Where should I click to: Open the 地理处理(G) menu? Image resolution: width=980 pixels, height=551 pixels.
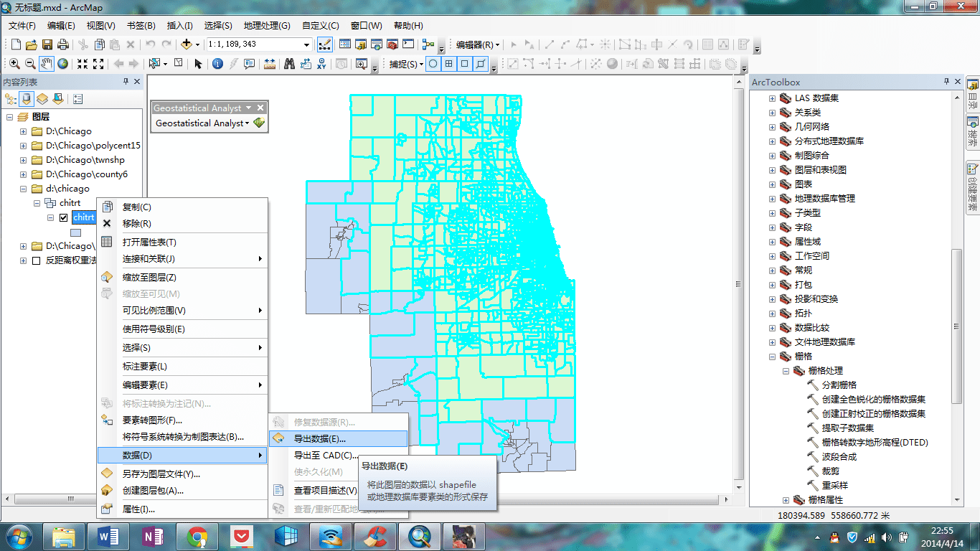(x=267, y=25)
